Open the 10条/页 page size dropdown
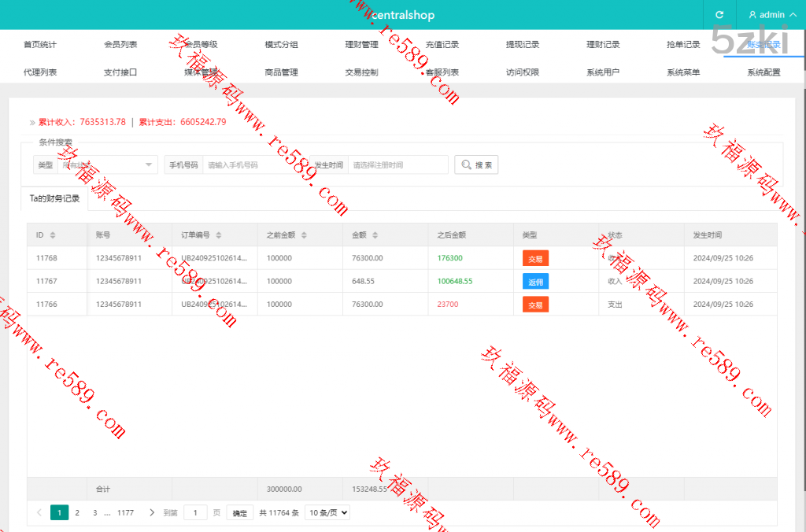The height and width of the screenshot is (532, 806). (x=327, y=512)
